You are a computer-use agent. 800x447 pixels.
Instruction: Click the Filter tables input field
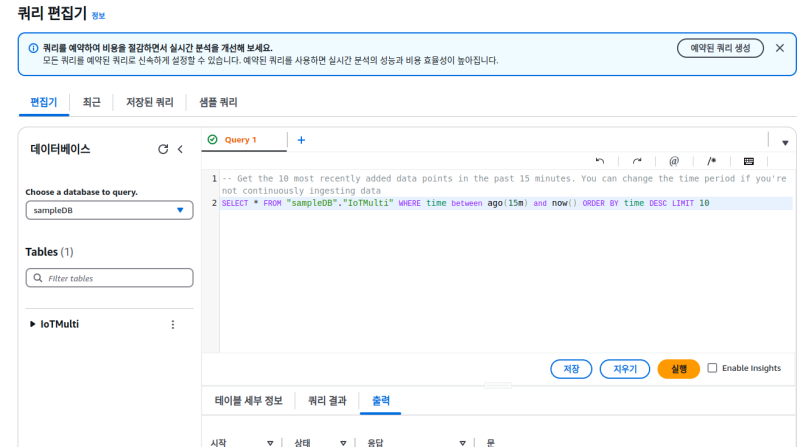[x=109, y=278]
